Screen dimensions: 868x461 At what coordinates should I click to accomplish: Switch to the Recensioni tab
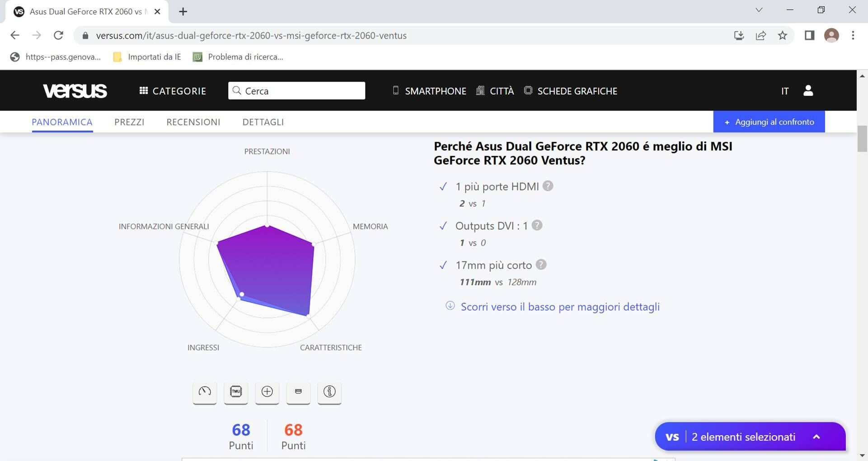193,122
